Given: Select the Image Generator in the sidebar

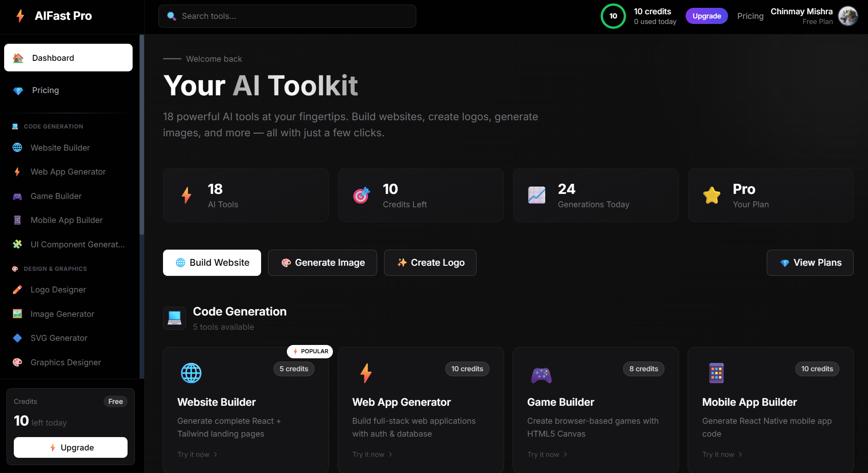Looking at the screenshot, I should pos(61,314).
